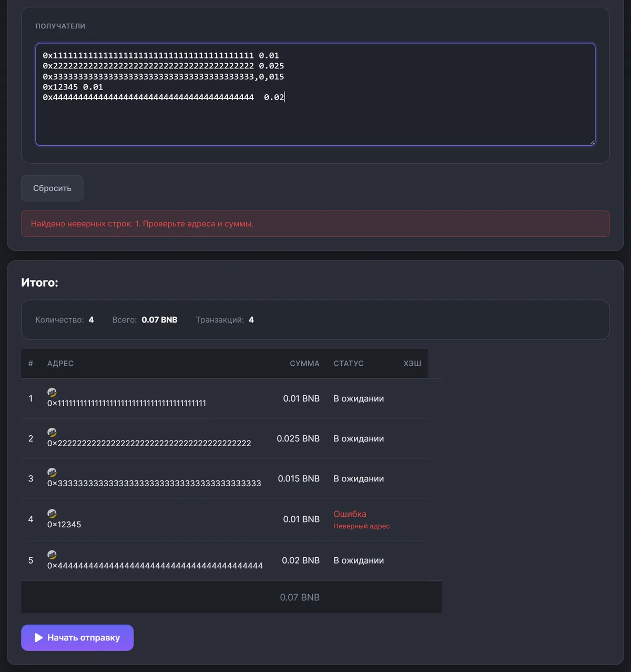Click the Получатели section label
This screenshot has width=631, height=672.
tap(60, 26)
